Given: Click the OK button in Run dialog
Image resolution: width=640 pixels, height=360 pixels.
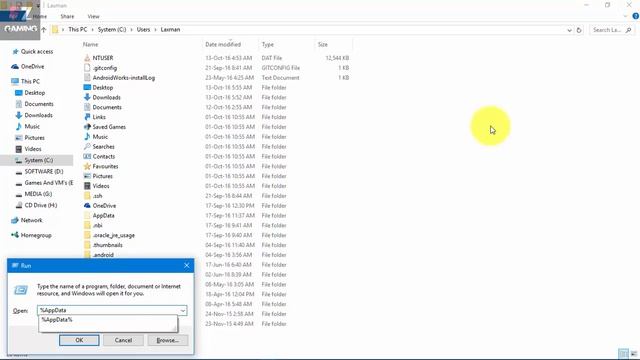Looking at the screenshot, I should [79, 340].
